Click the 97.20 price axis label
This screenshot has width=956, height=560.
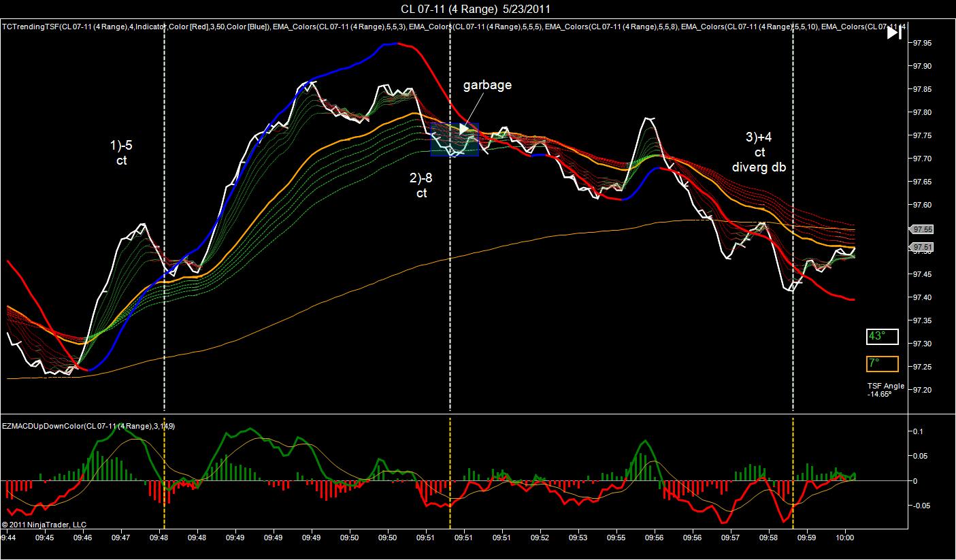[x=922, y=390]
